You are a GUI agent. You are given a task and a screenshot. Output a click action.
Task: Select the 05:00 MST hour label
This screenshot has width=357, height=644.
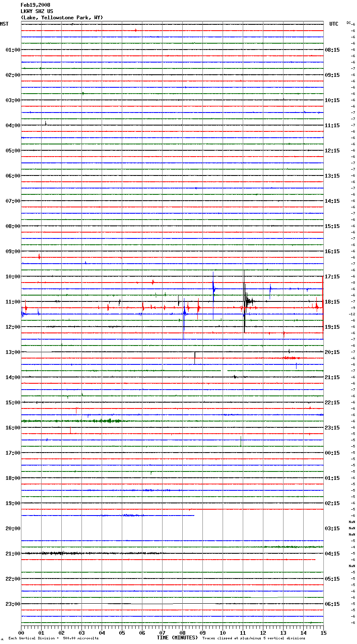(x=13, y=151)
